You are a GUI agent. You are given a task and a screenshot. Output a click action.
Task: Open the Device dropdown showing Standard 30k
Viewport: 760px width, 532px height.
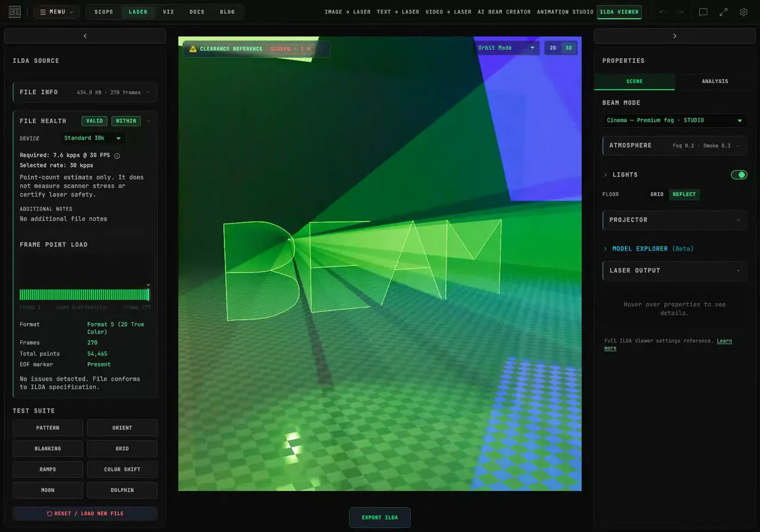click(x=92, y=138)
